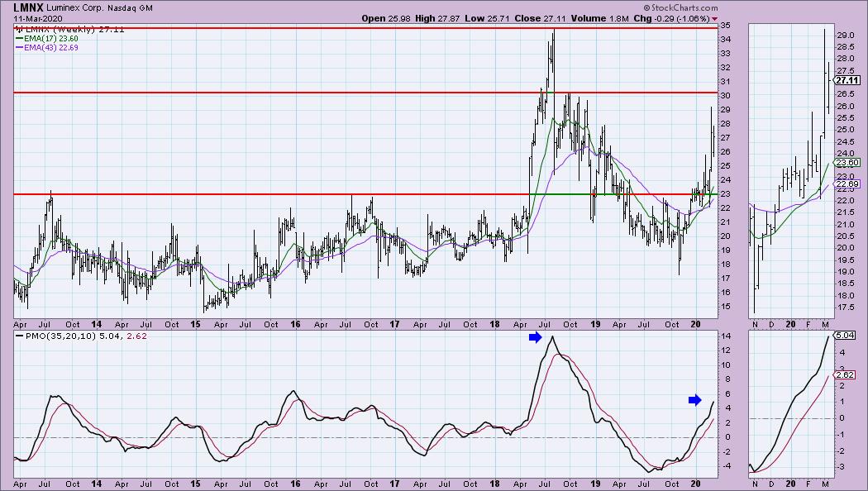
Task: Click the 27 label on the main price scale
Action: (725, 138)
